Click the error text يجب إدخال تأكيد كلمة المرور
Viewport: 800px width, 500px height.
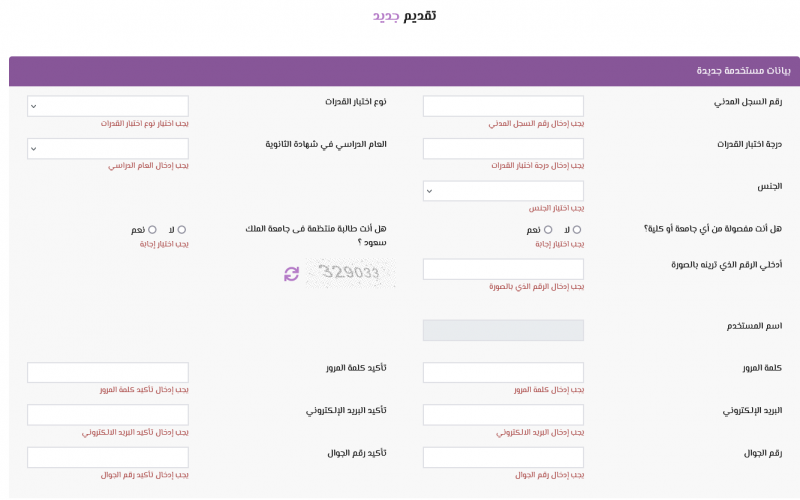(x=144, y=390)
